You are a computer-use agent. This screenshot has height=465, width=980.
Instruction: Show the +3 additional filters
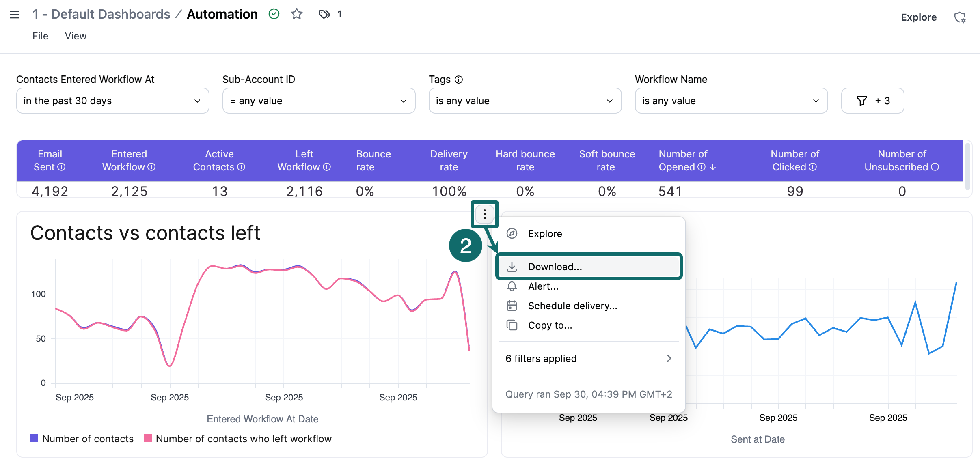point(872,101)
